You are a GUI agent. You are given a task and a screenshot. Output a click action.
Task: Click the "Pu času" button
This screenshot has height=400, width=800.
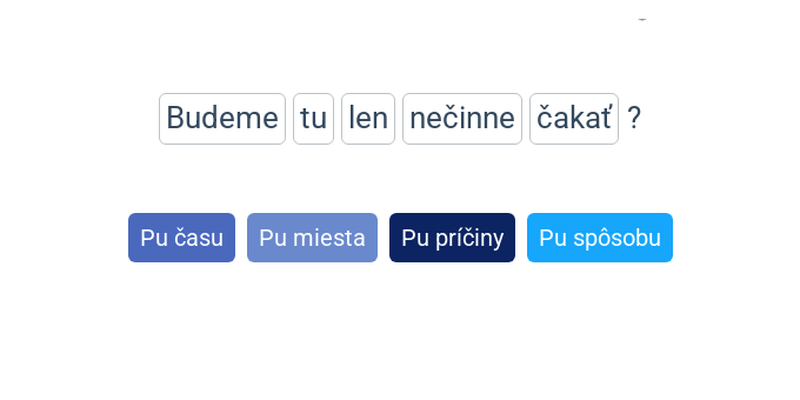[182, 238]
